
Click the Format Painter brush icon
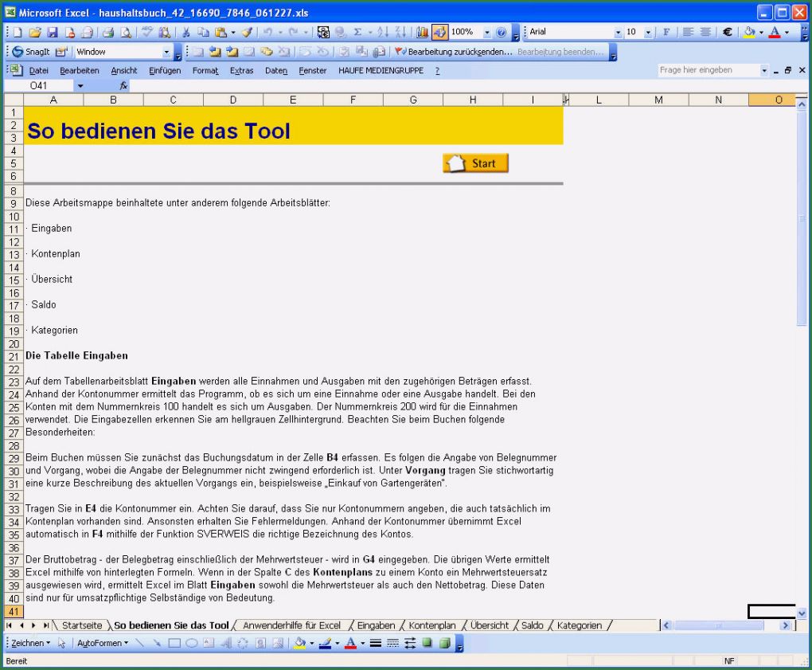(247, 33)
